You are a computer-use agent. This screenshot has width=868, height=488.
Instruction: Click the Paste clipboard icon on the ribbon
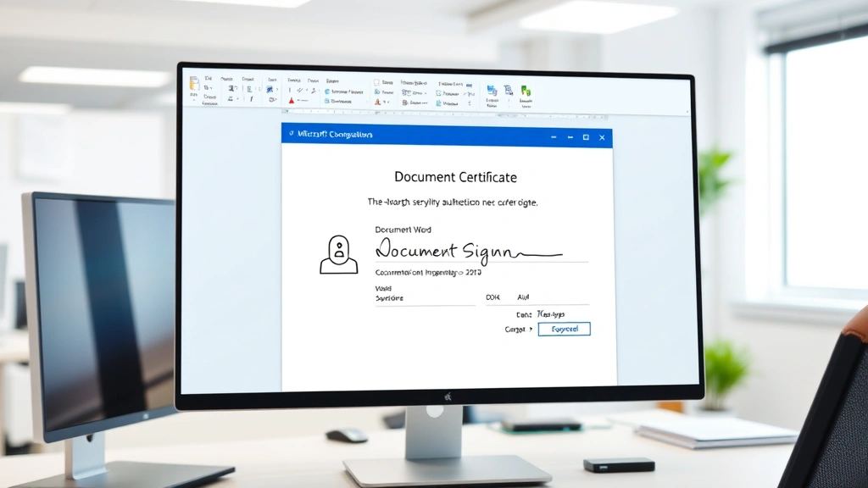[x=192, y=85]
